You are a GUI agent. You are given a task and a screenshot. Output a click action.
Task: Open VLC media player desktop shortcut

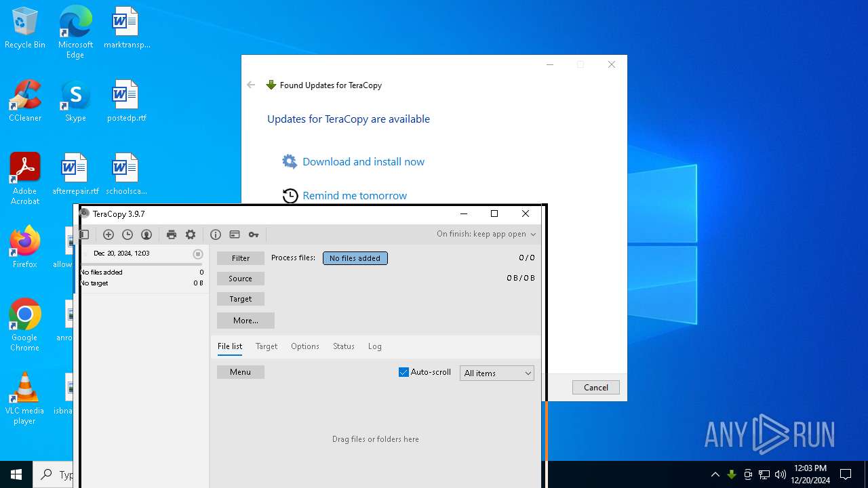point(25,399)
